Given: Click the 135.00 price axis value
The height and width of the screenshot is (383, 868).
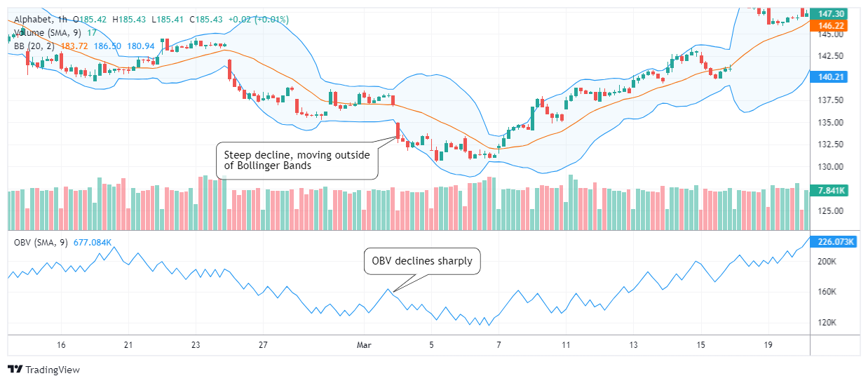Looking at the screenshot, I should 829,123.
